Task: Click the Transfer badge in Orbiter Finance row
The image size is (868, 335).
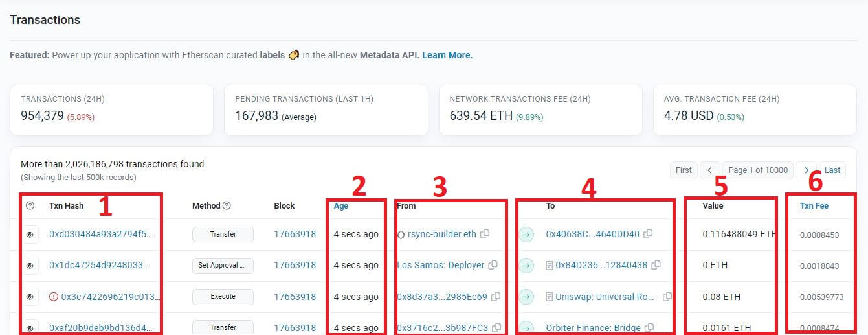Action: tap(223, 327)
